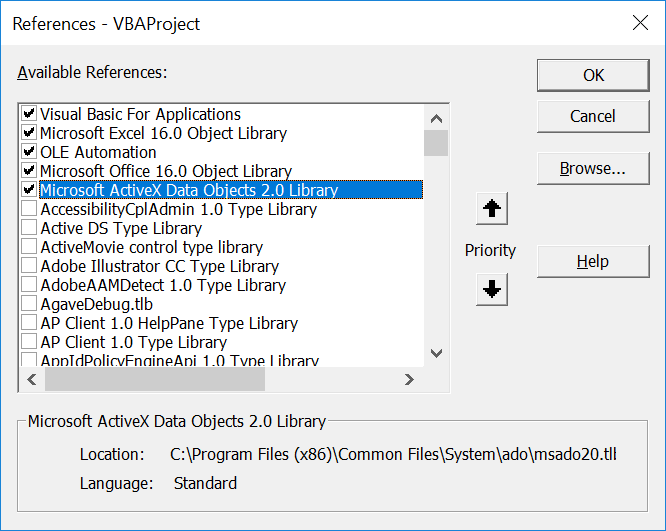666x531 pixels.
Task: Browse for a reference file
Action: click(593, 168)
